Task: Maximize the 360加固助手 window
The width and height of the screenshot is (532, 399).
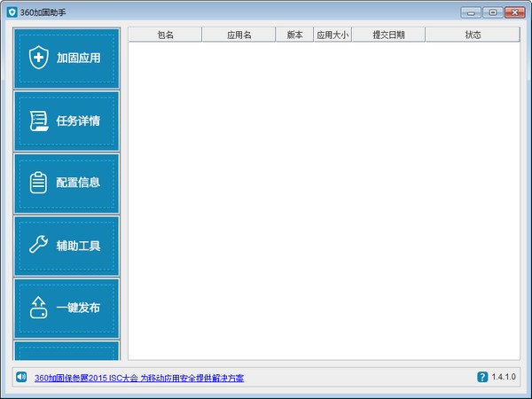Action: [493, 12]
